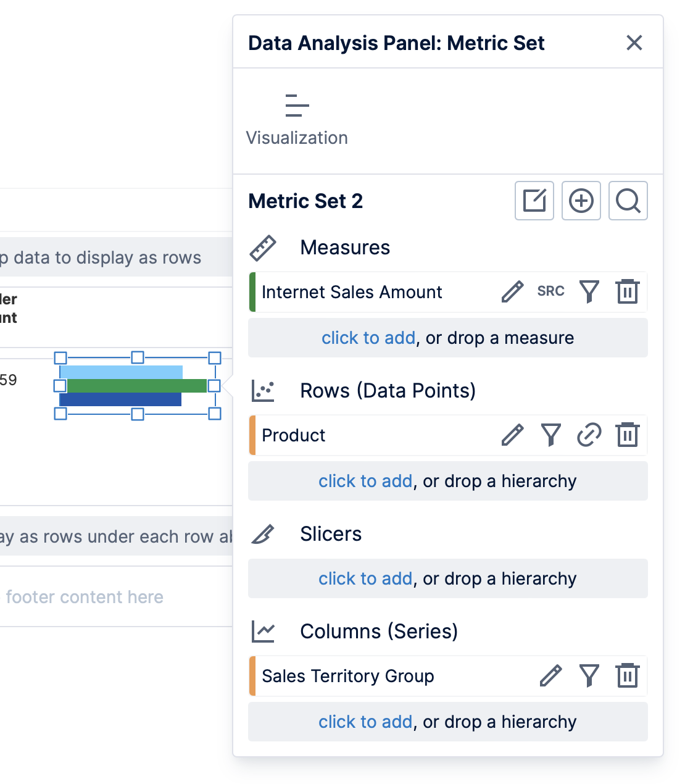The image size is (685, 784).
Task: Filter the Internet Sales Amount measure
Action: click(x=589, y=291)
